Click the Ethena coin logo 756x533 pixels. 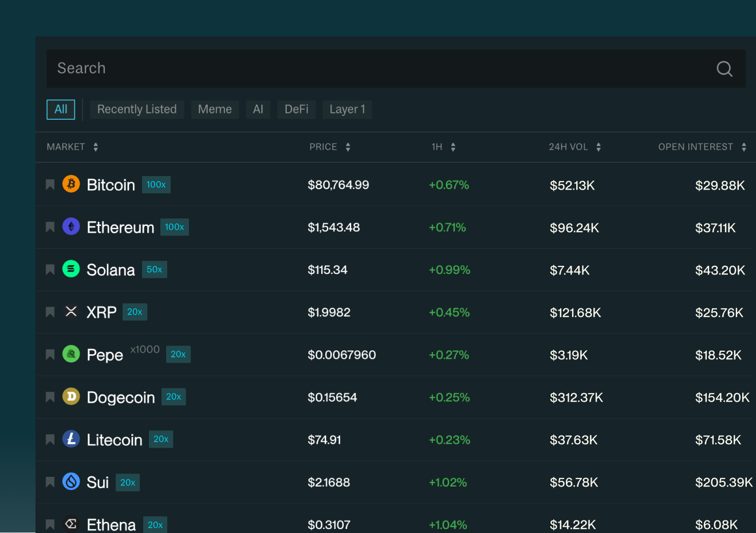(71, 523)
